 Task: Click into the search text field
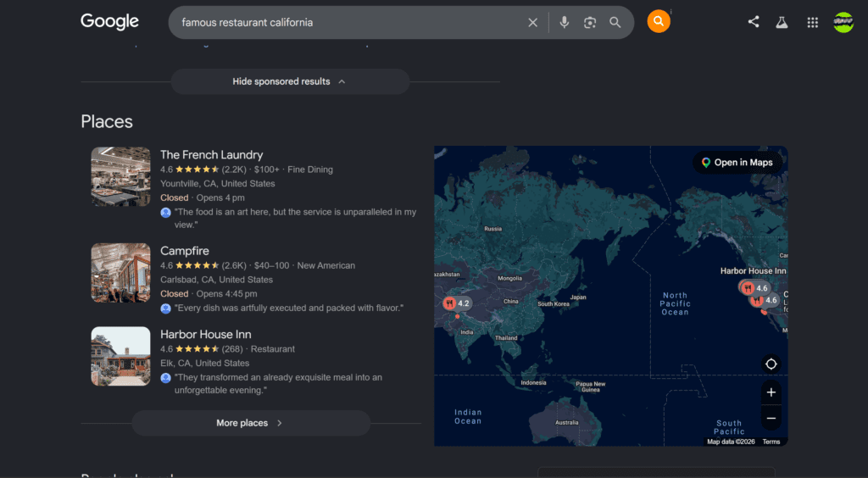pyautogui.click(x=348, y=23)
